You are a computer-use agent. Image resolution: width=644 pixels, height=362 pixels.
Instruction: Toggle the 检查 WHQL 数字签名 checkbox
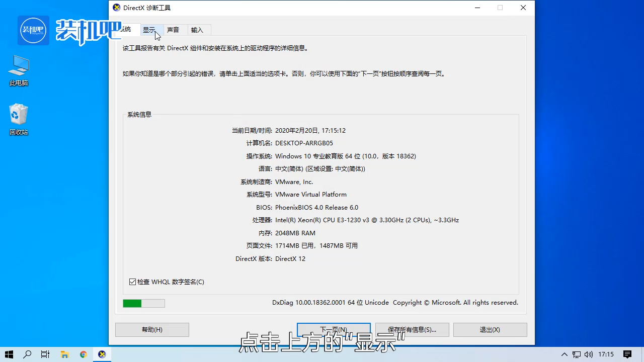[133, 282]
